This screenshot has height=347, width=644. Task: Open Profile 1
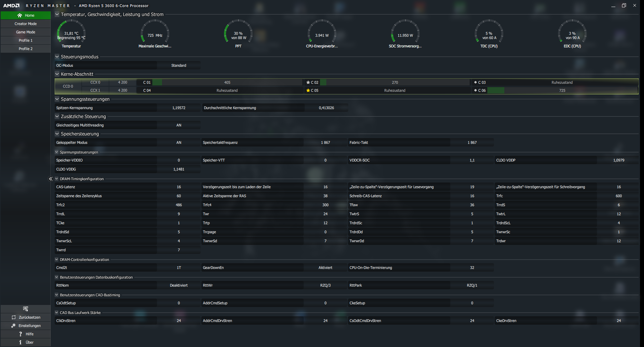26,40
